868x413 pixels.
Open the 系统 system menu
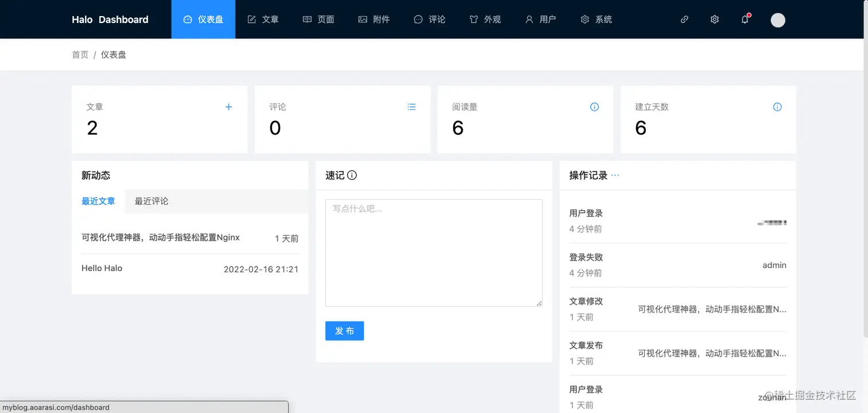[x=596, y=20]
